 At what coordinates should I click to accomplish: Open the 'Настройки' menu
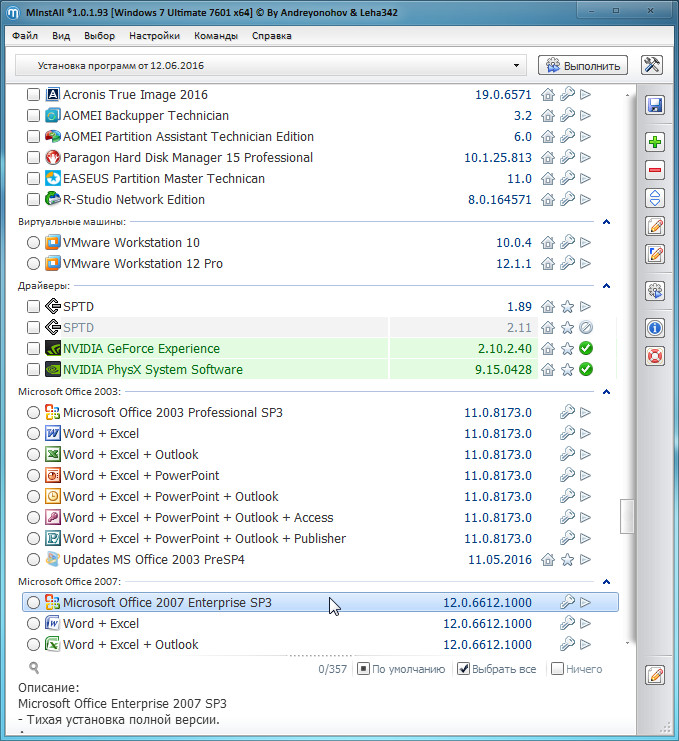[155, 36]
